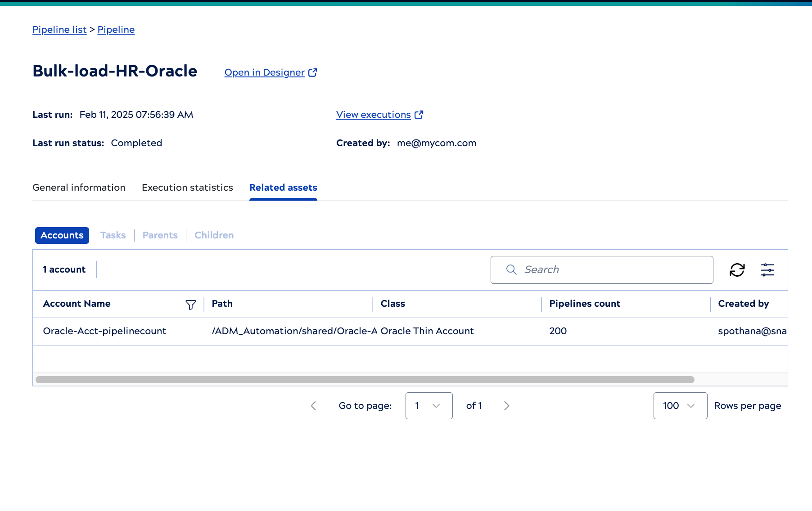Select the Tasks sub-tab

click(x=113, y=235)
